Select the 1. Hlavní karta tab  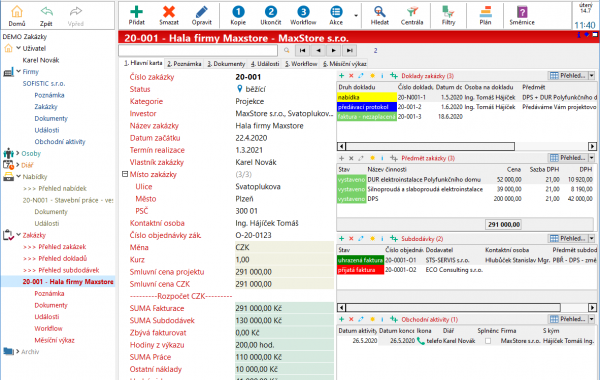(143, 63)
